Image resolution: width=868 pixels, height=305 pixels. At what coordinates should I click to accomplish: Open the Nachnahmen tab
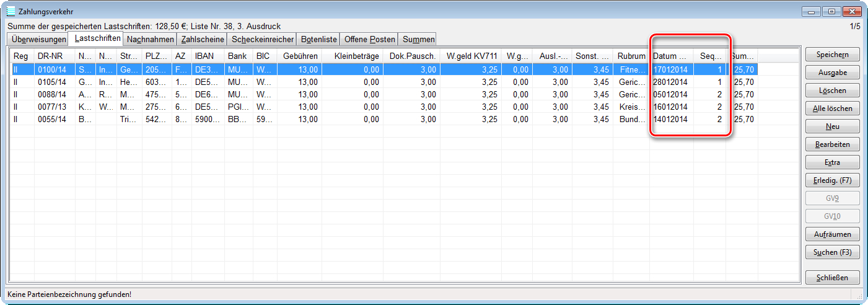click(150, 39)
